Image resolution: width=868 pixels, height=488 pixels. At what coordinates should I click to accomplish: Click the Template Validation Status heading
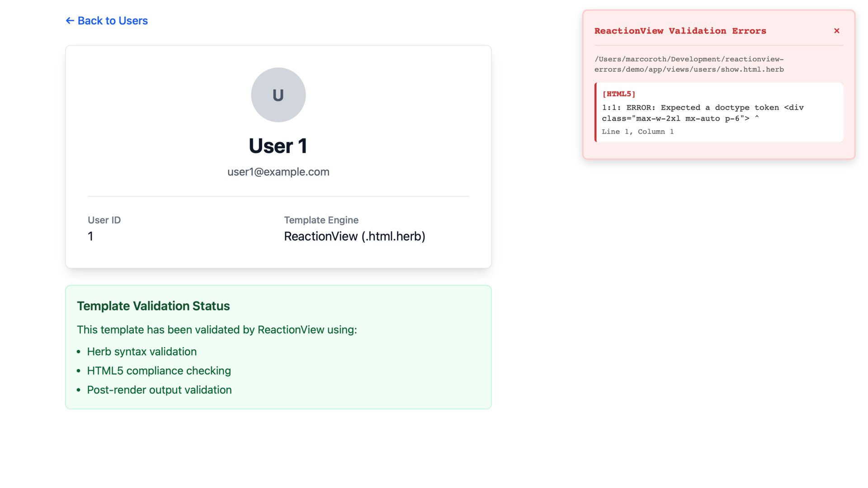pyautogui.click(x=153, y=306)
